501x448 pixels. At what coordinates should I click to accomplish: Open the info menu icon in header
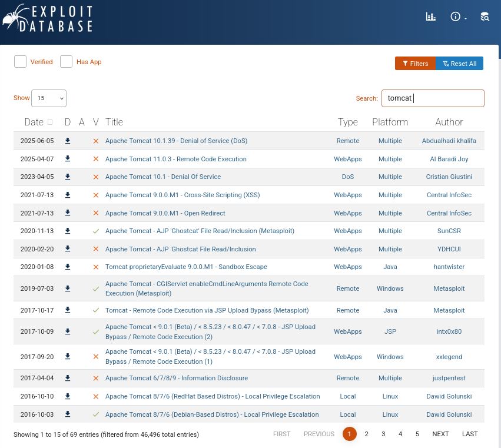point(455,16)
